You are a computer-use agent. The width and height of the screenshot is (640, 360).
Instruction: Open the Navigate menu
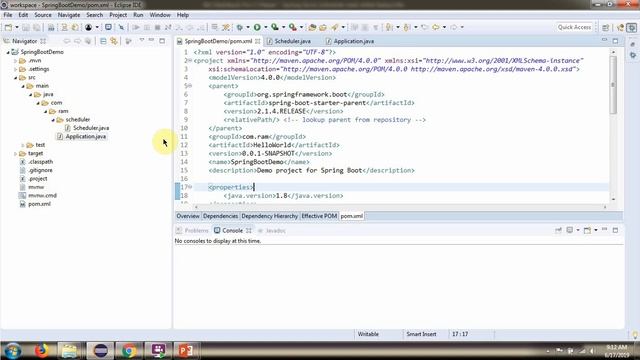coord(69,15)
